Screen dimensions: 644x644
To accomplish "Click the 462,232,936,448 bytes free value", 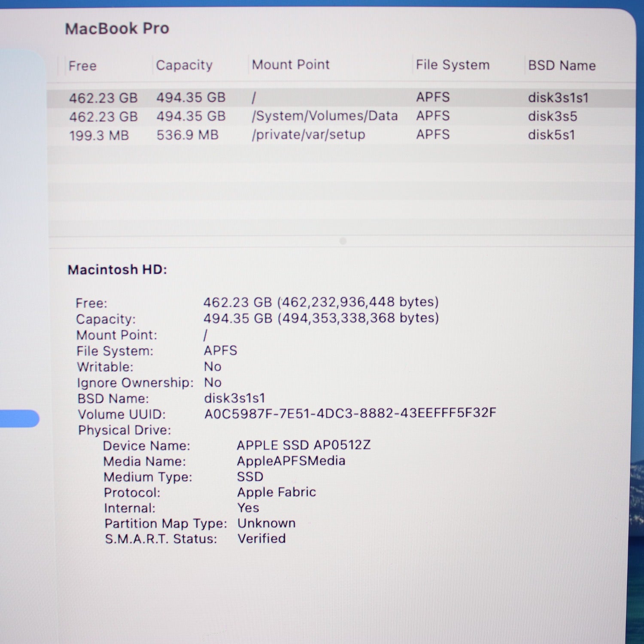I will coord(321,302).
